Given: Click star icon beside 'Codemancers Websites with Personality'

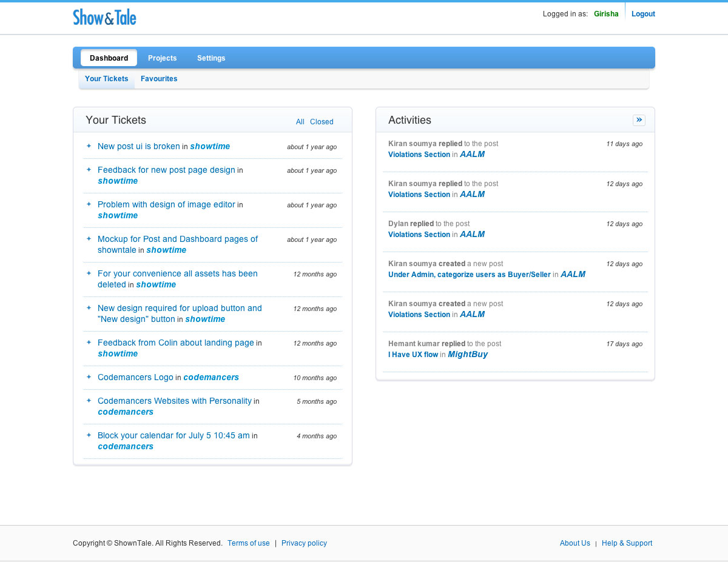Looking at the screenshot, I should pyautogui.click(x=89, y=401).
